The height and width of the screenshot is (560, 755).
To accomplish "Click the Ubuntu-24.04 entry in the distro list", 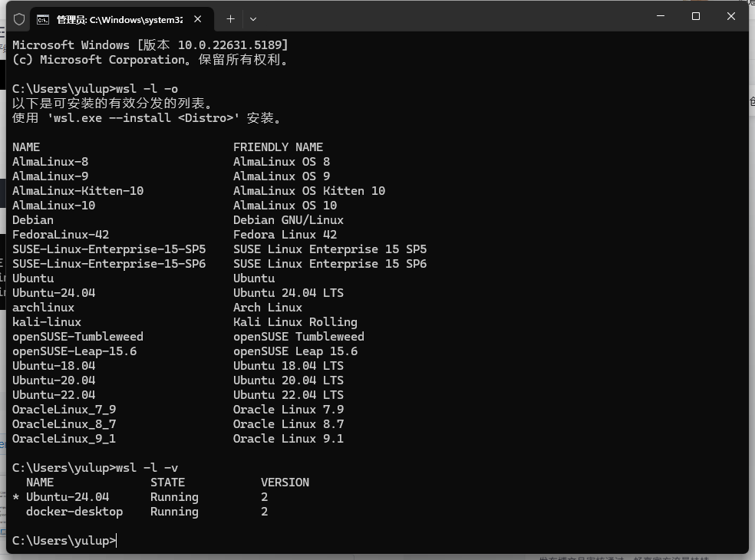I will [x=53, y=292].
